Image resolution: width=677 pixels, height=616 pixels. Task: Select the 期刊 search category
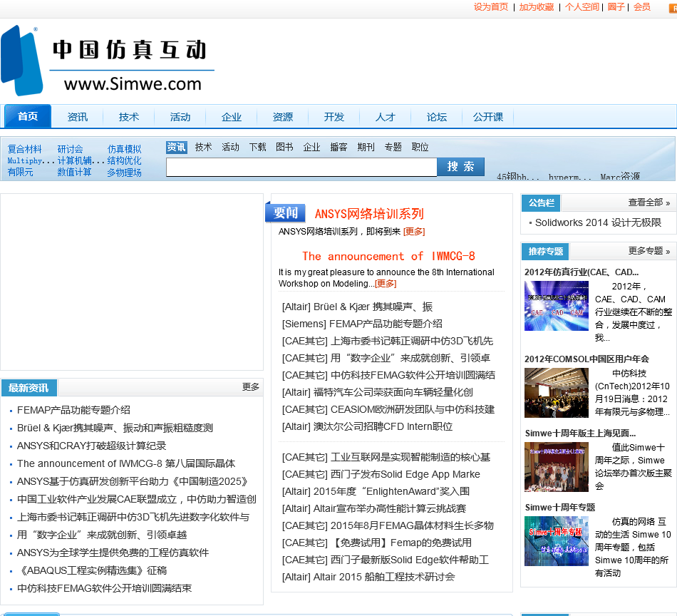click(x=366, y=148)
